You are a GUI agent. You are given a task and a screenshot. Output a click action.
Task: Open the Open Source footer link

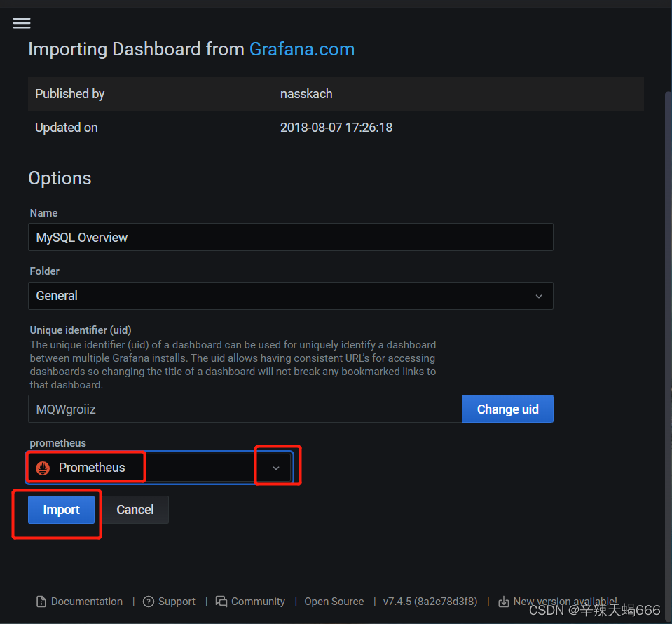(334, 602)
